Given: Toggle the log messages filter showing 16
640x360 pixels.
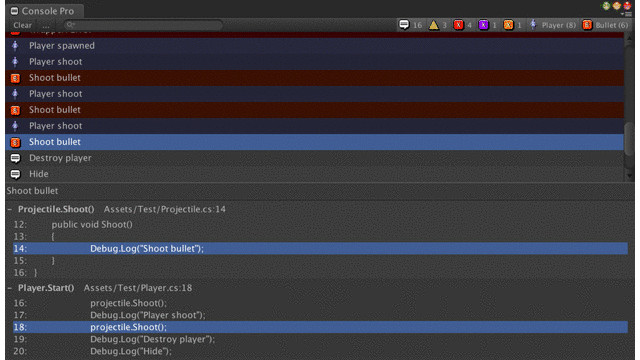Looking at the screenshot, I should 411,25.
